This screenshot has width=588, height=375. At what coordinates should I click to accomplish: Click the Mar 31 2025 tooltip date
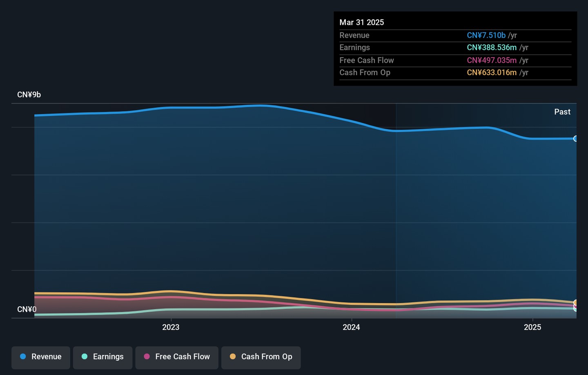(362, 22)
